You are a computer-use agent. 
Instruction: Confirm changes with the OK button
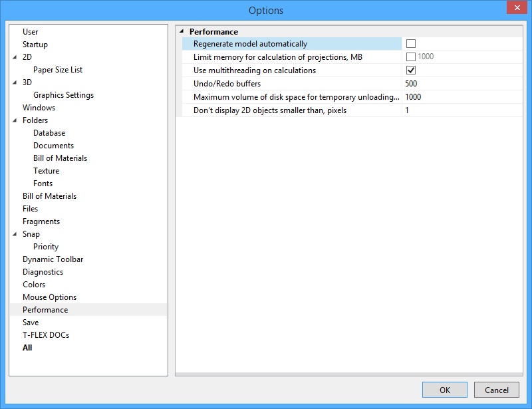(444, 390)
